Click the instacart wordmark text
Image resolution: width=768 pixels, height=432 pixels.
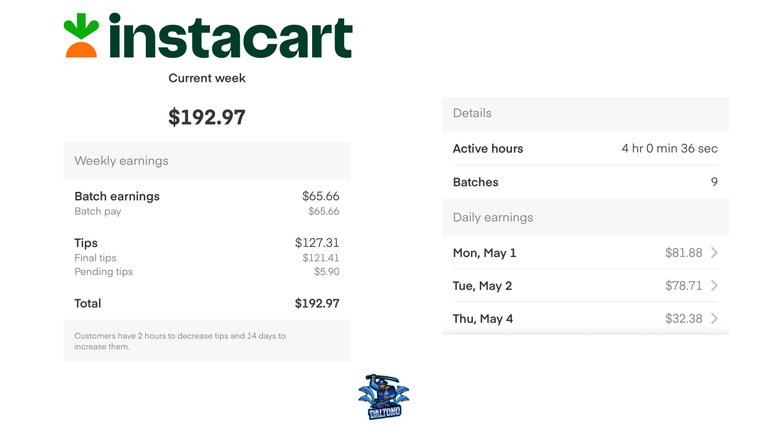pyautogui.click(x=230, y=36)
